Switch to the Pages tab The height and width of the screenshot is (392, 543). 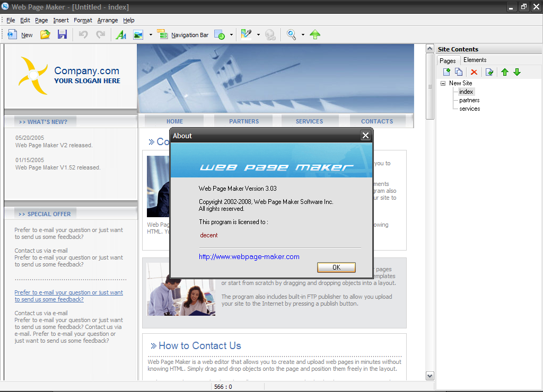pyautogui.click(x=448, y=60)
